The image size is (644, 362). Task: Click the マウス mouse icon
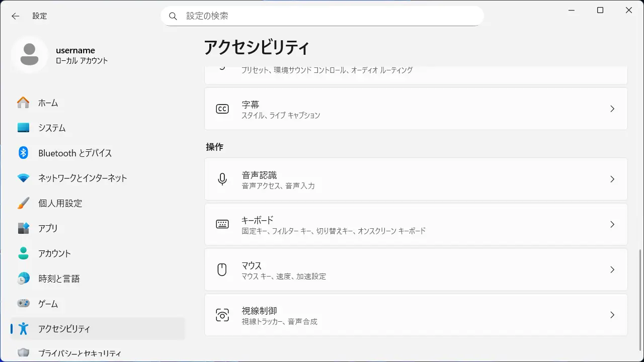[x=222, y=270]
